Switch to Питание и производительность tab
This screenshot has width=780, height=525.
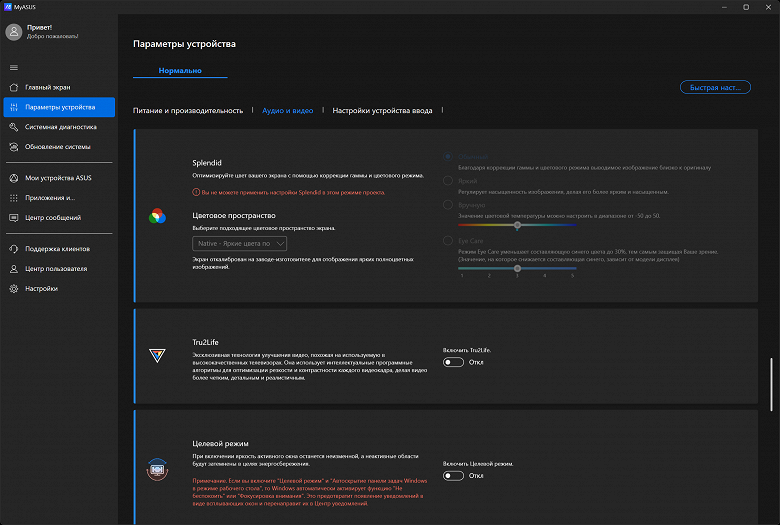click(x=188, y=111)
